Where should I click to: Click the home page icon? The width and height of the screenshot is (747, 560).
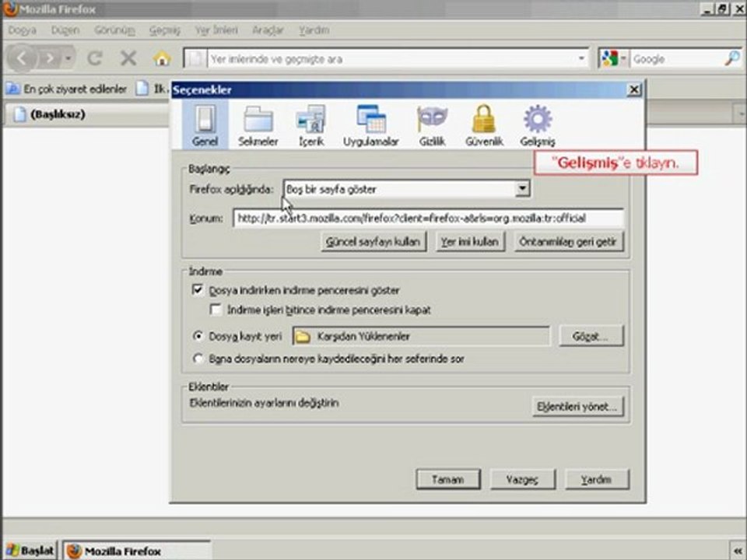tap(162, 58)
